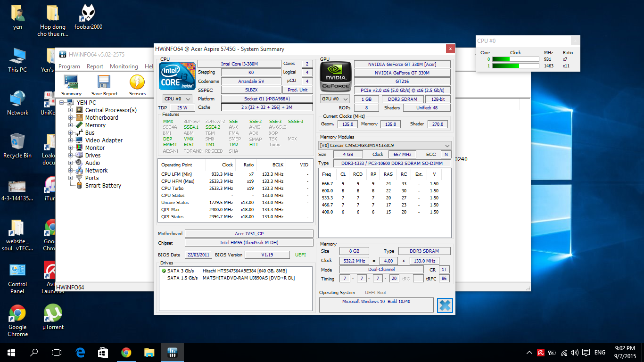Click the NVIDIA GeForce logo

point(335,76)
